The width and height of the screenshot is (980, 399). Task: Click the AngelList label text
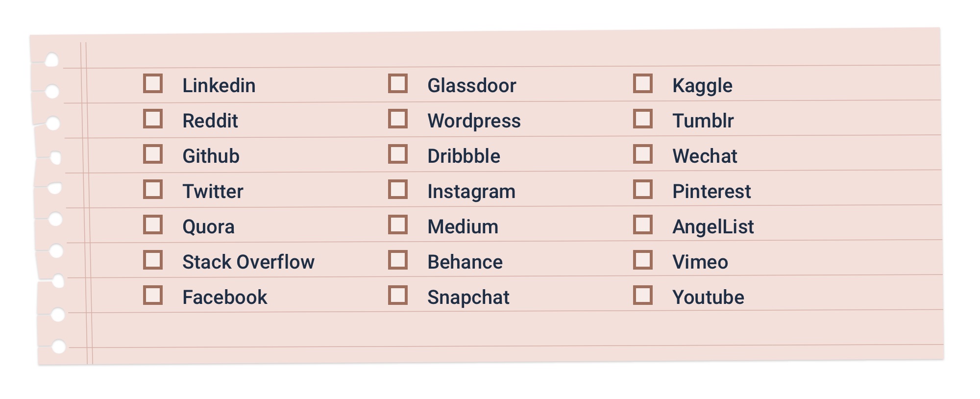click(x=713, y=227)
